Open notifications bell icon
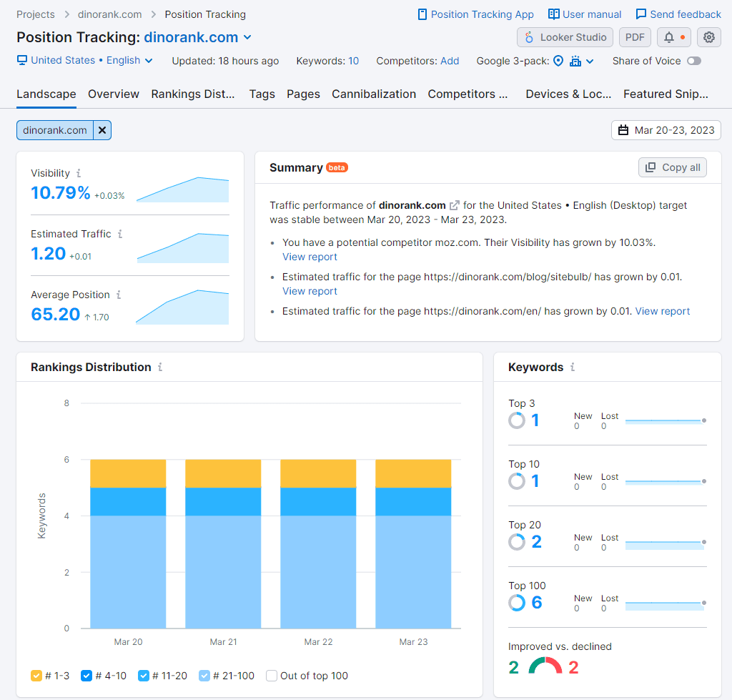 coord(669,37)
